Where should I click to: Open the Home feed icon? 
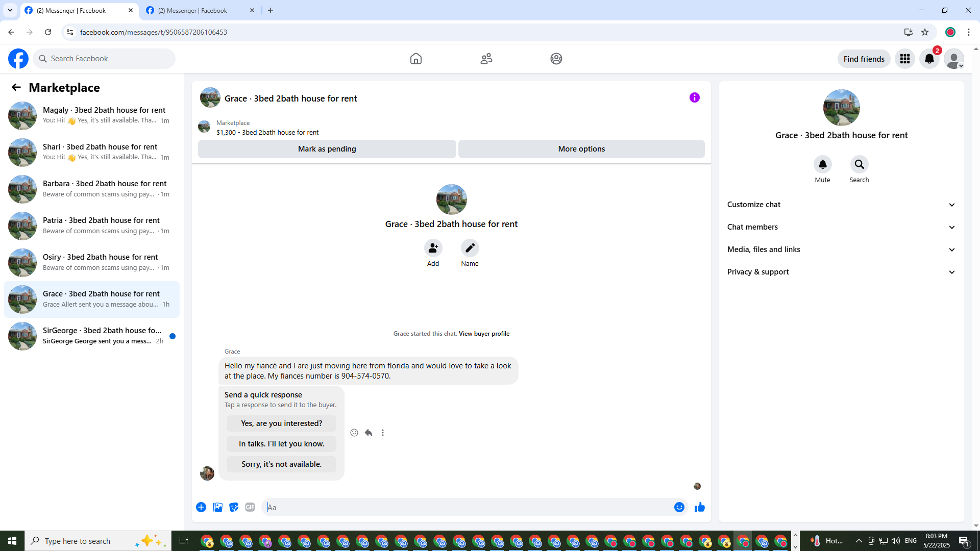[416, 59]
